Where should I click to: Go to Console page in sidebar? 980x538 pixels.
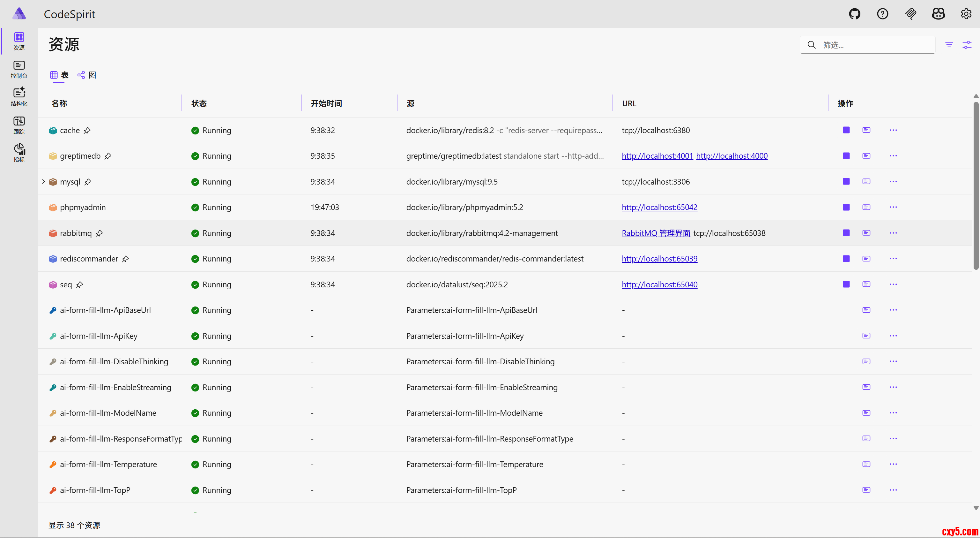(19, 69)
